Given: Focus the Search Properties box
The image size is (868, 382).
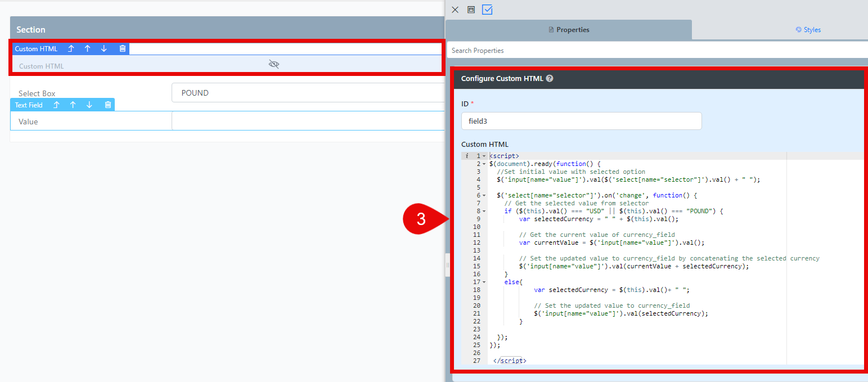Looking at the screenshot, I should (x=657, y=51).
